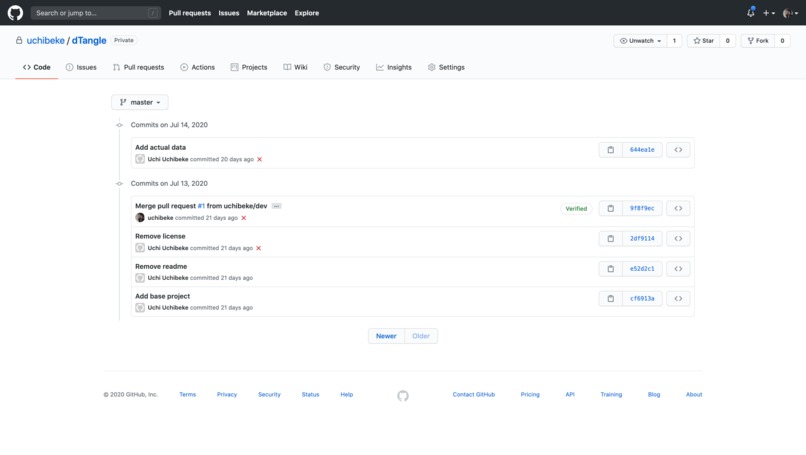Open commit hash 9f8f9ec
Image resolution: width=806 pixels, height=455 pixels.
click(x=642, y=208)
